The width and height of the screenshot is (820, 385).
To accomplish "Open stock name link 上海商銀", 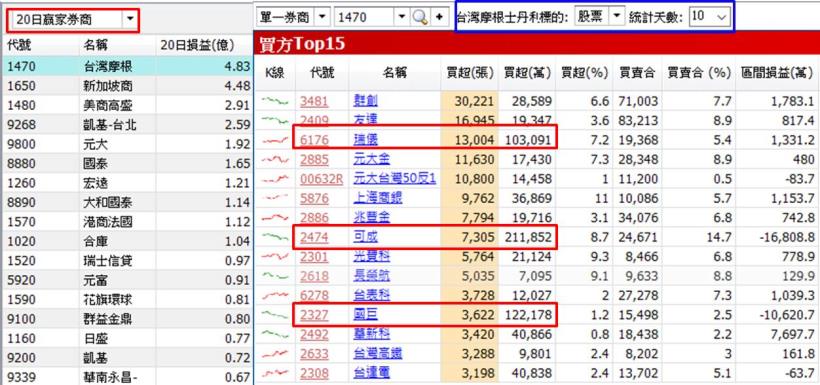I will (378, 198).
